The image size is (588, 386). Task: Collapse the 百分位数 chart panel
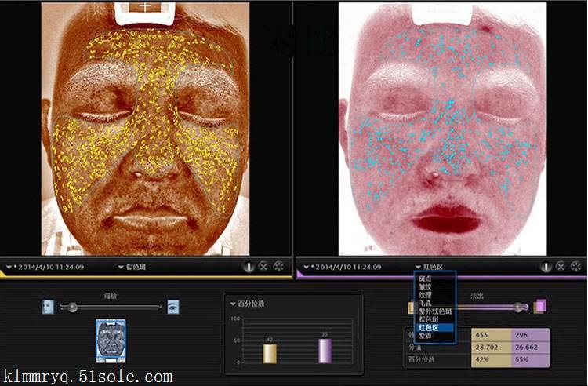(x=233, y=303)
